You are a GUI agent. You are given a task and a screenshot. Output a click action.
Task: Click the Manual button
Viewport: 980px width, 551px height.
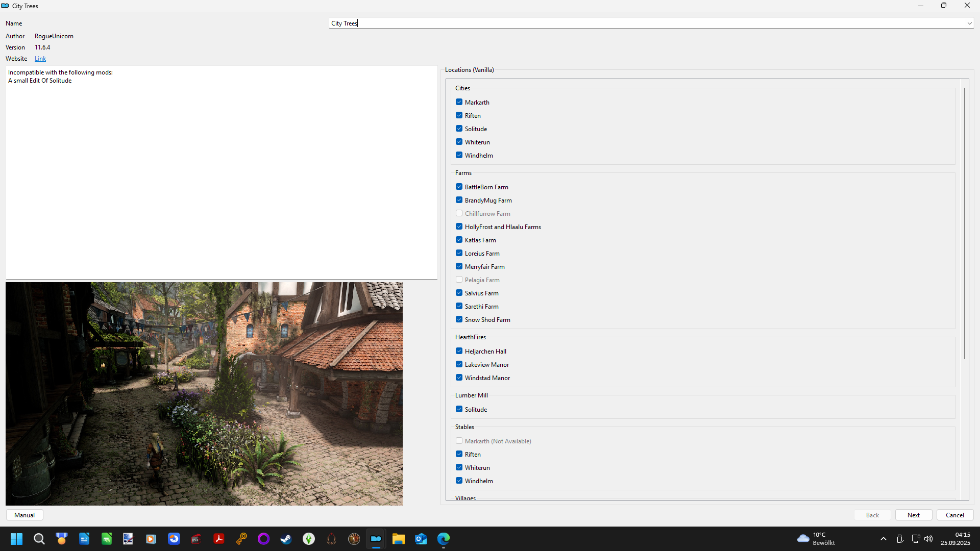(24, 515)
